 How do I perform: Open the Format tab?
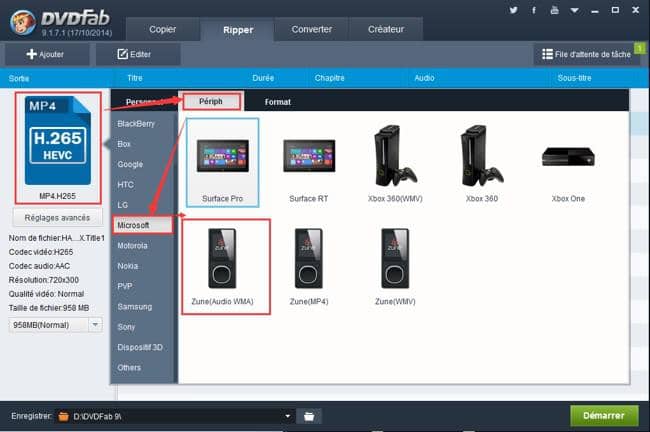[278, 102]
